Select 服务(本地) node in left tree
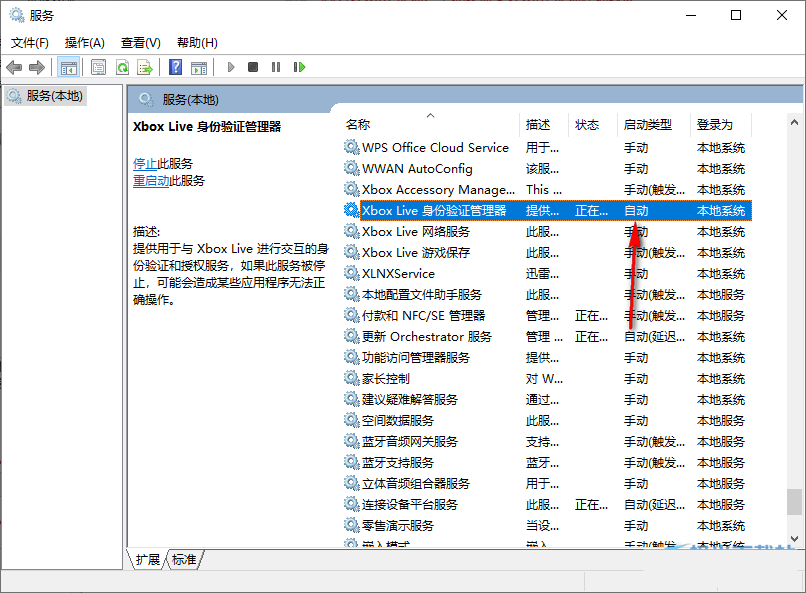 tap(54, 96)
